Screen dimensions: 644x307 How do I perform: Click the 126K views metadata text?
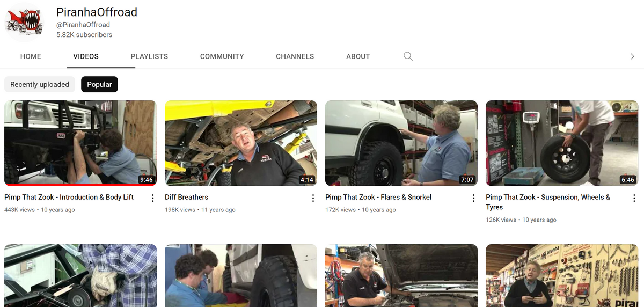point(501,220)
